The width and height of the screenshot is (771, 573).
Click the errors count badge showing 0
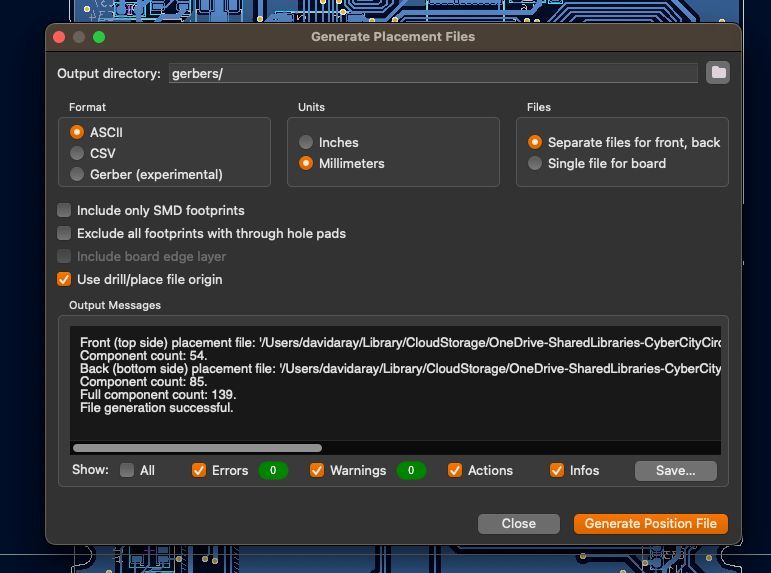pos(273,470)
